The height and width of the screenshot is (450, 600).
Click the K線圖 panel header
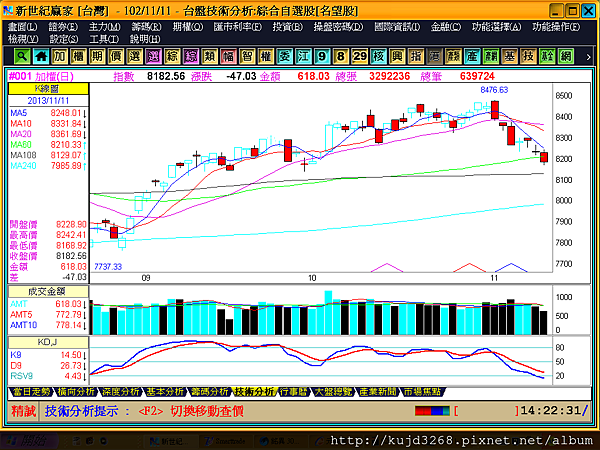tap(48, 89)
